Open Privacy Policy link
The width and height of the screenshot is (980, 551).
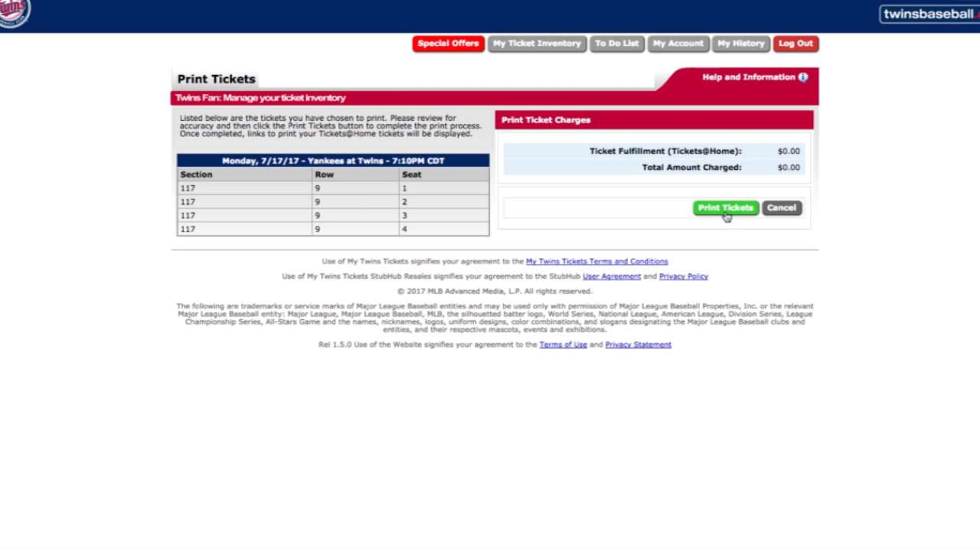pos(683,276)
